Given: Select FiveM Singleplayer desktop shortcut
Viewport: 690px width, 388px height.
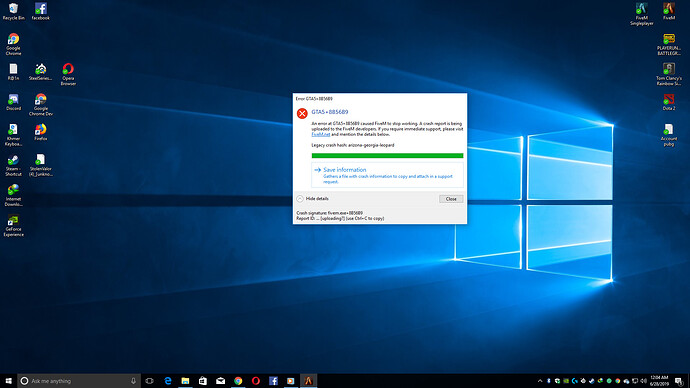Looking at the screenshot, I should pos(642,14).
